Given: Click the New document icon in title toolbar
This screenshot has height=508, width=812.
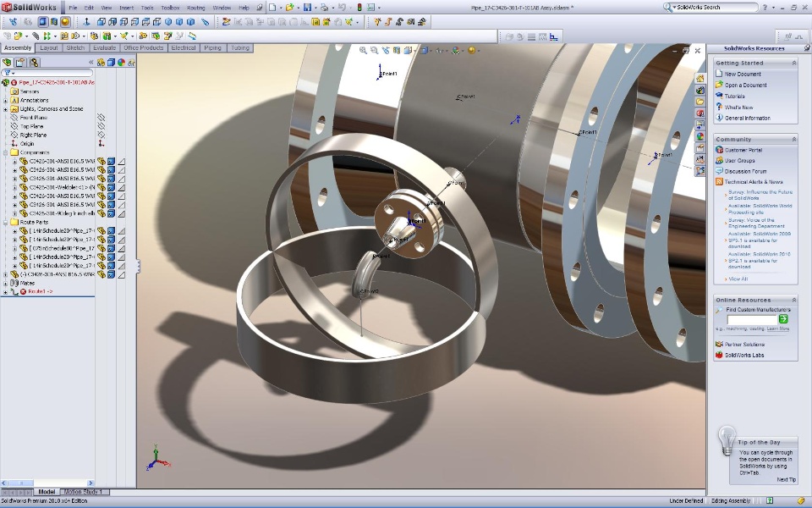Looking at the screenshot, I should click(272, 8).
